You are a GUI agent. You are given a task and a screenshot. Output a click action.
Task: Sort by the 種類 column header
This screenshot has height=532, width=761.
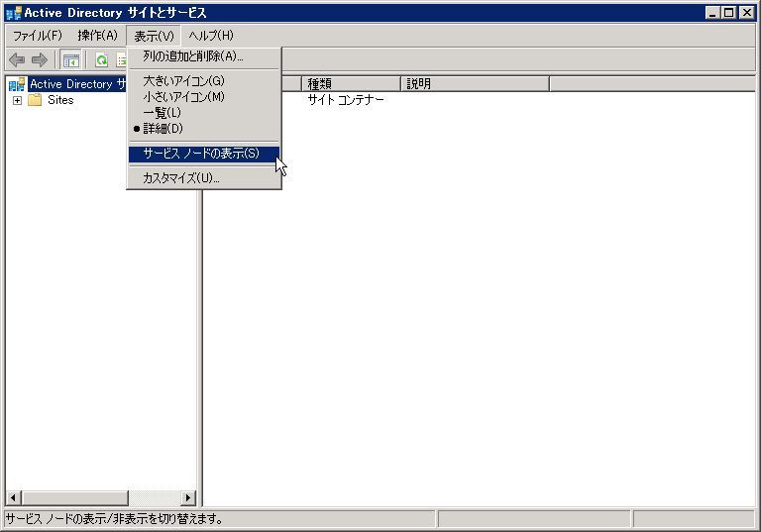tap(351, 84)
